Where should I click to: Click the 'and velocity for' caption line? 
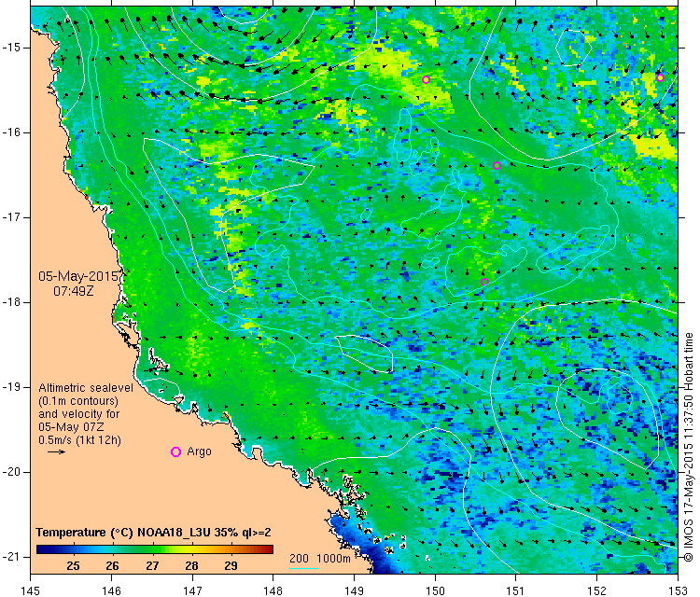tap(79, 414)
